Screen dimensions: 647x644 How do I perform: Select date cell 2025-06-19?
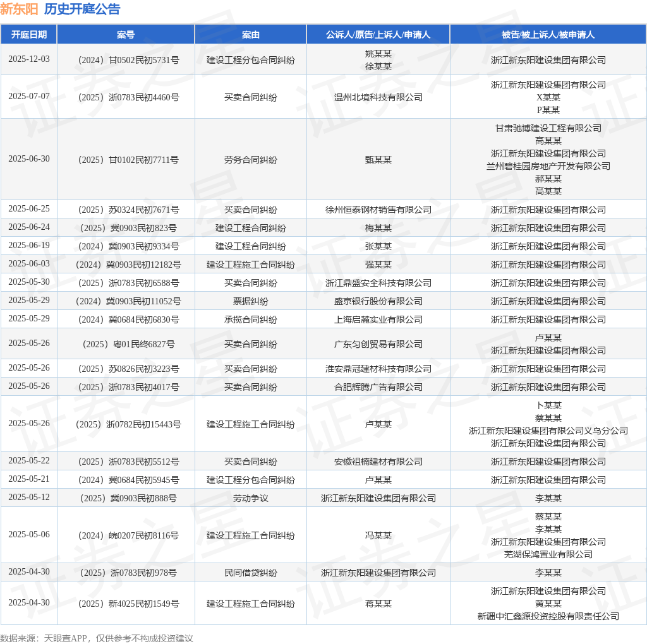29,246
